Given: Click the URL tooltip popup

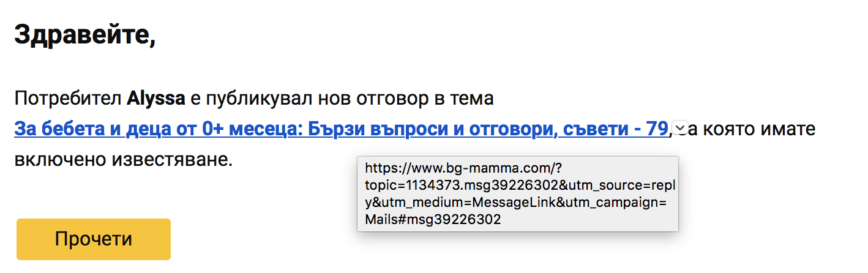Looking at the screenshot, I should tap(517, 193).
